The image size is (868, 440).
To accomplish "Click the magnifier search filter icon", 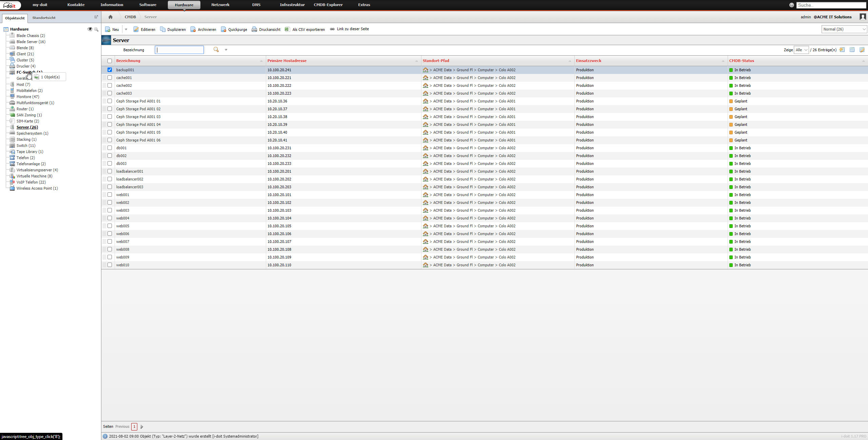I will (216, 50).
